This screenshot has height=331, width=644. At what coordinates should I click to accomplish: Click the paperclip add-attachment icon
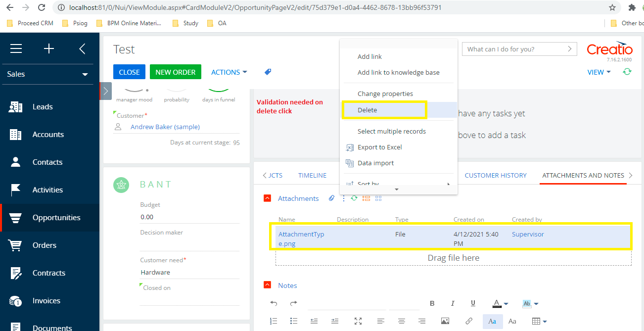(331, 198)
